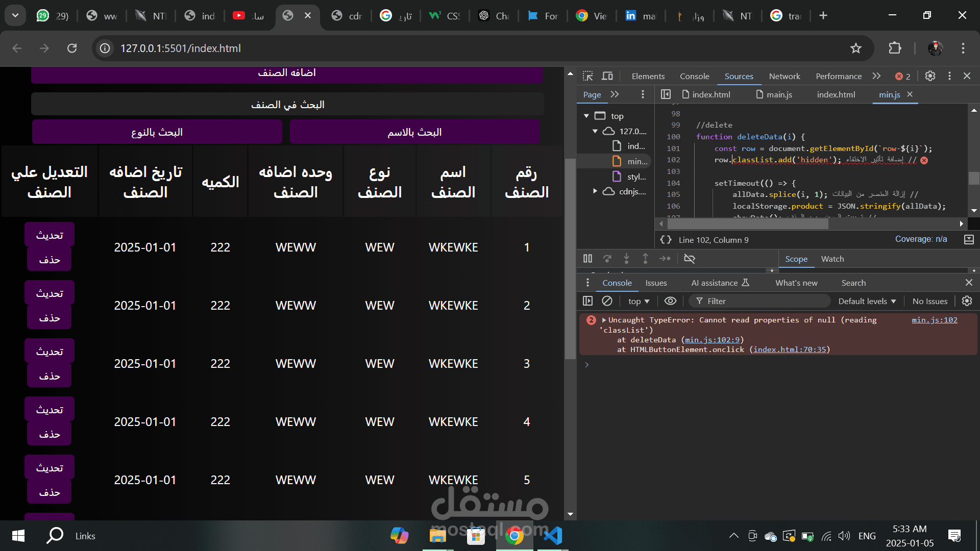Open the Issues drawer tab
Image resolution: width=980 pixels, height=551 pixels.
[656, 283]
